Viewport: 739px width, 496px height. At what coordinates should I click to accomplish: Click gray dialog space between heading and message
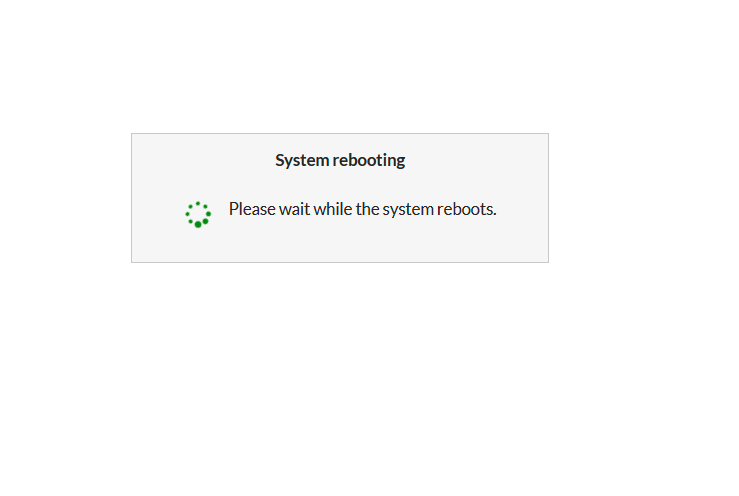point(340,185)
